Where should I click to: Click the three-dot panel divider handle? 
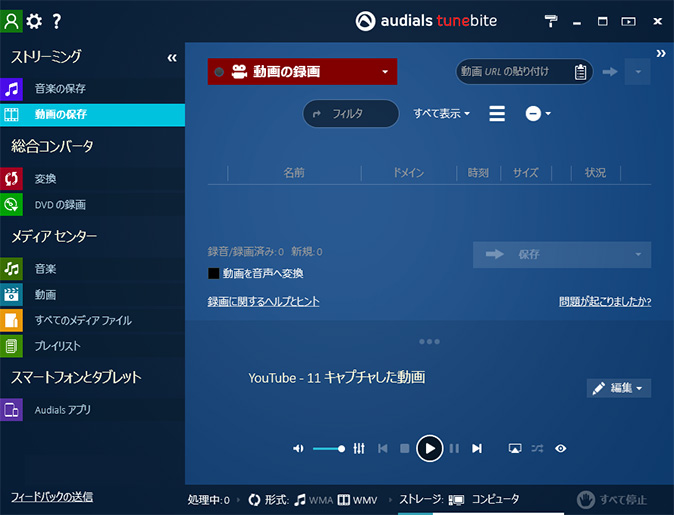[429, 342]
